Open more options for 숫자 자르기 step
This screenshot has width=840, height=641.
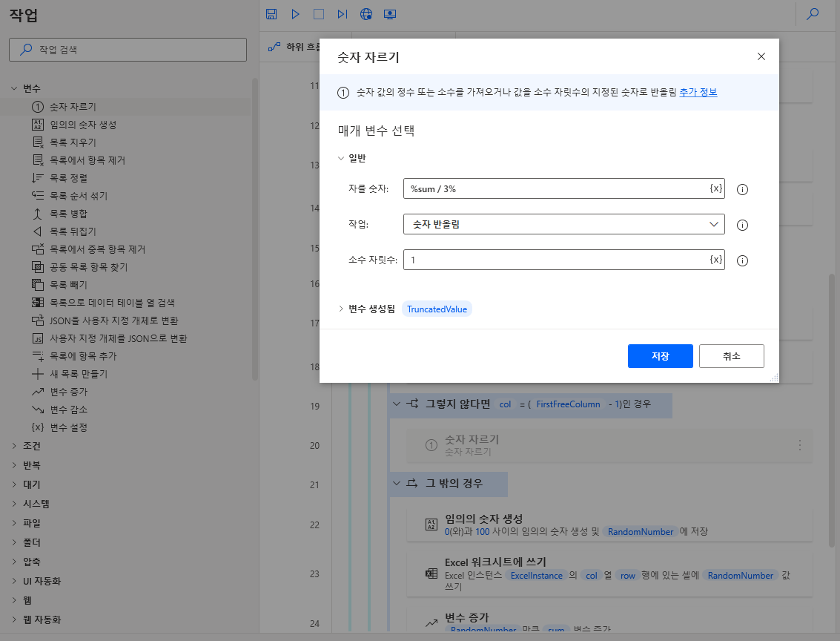click(800, 445)
